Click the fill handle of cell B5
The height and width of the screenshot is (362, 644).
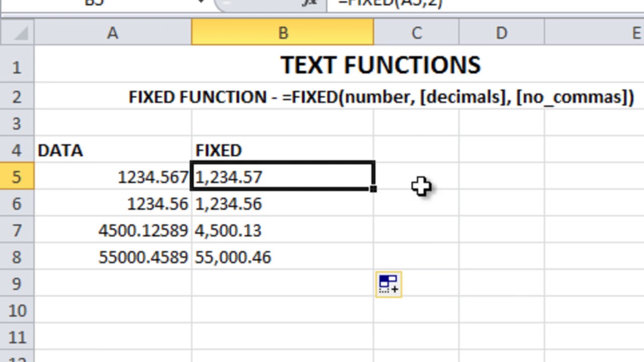click(x=373, y=189)
